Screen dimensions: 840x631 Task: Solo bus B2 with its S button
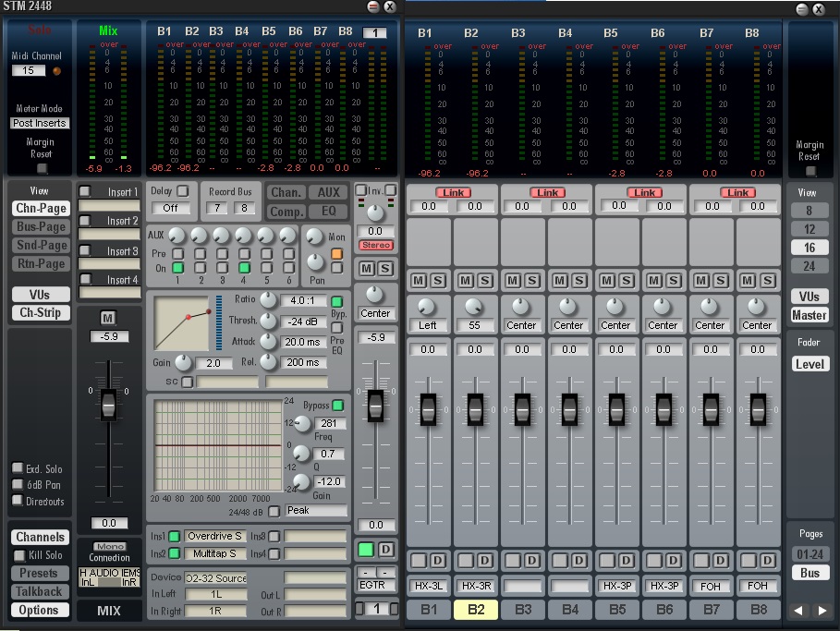484,280
